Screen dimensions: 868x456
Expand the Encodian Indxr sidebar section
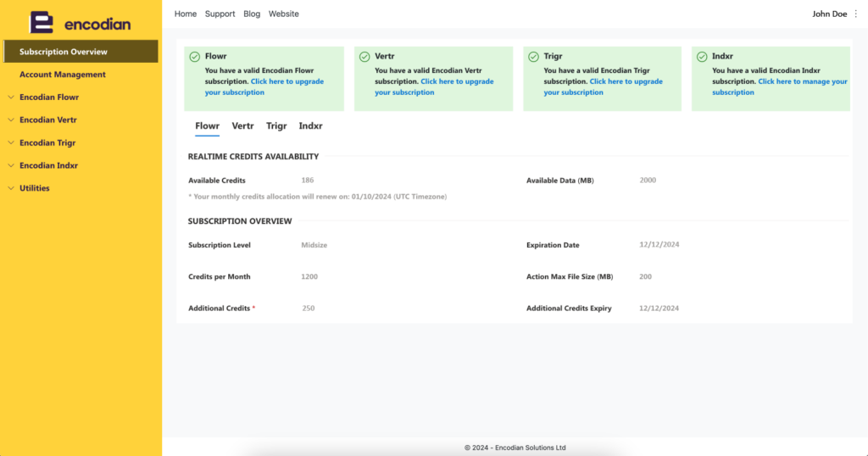48,166
